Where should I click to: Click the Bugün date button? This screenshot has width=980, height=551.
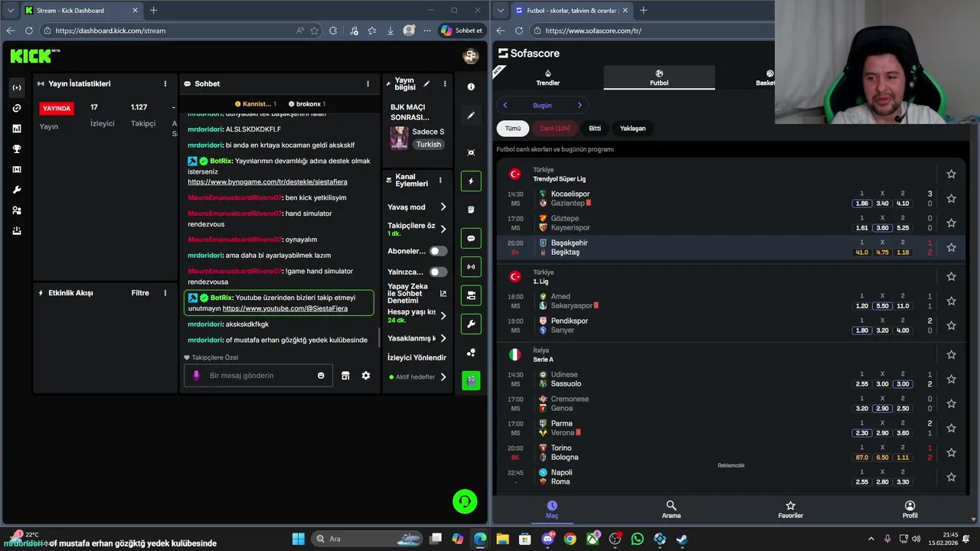(x=542, y=106)
